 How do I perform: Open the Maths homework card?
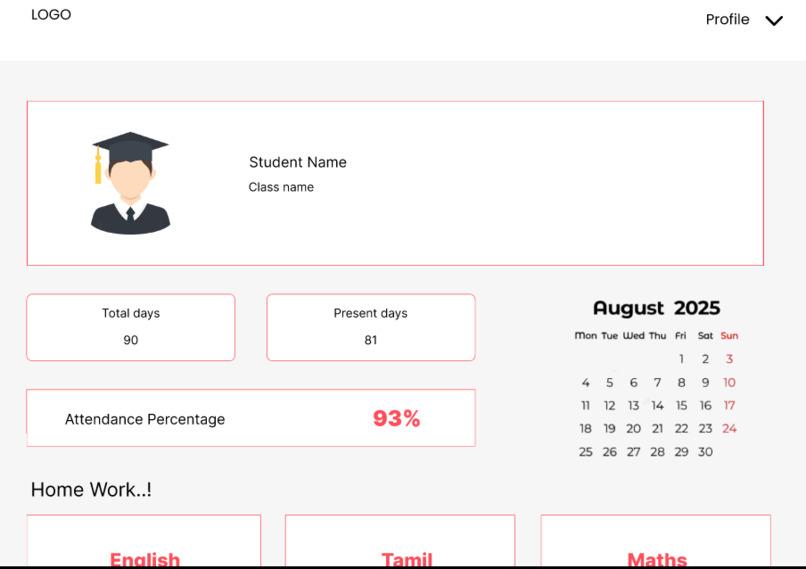pyautogui.click(x=656, y=540)
